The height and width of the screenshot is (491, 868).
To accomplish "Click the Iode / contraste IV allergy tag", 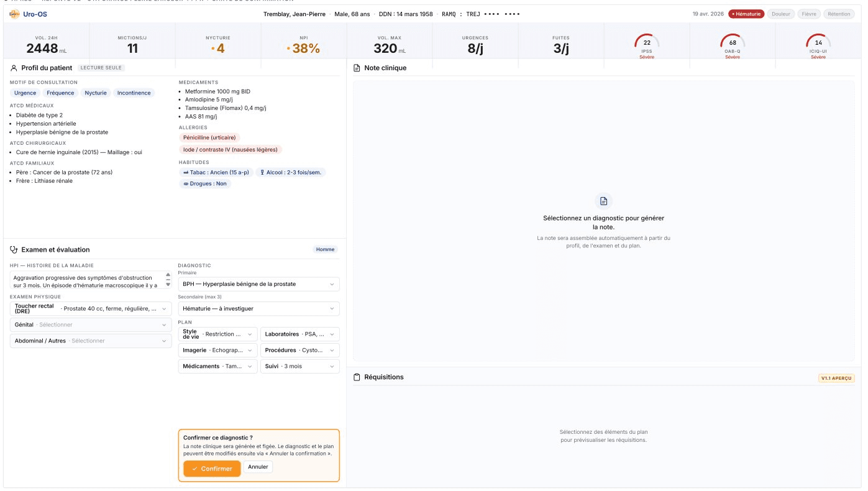I will (231, 150).
